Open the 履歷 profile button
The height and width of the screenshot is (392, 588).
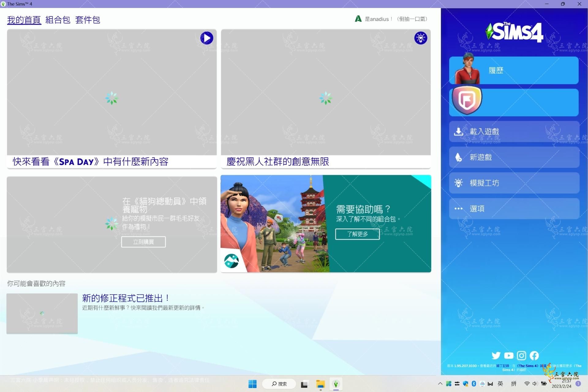tap(514, 70)
